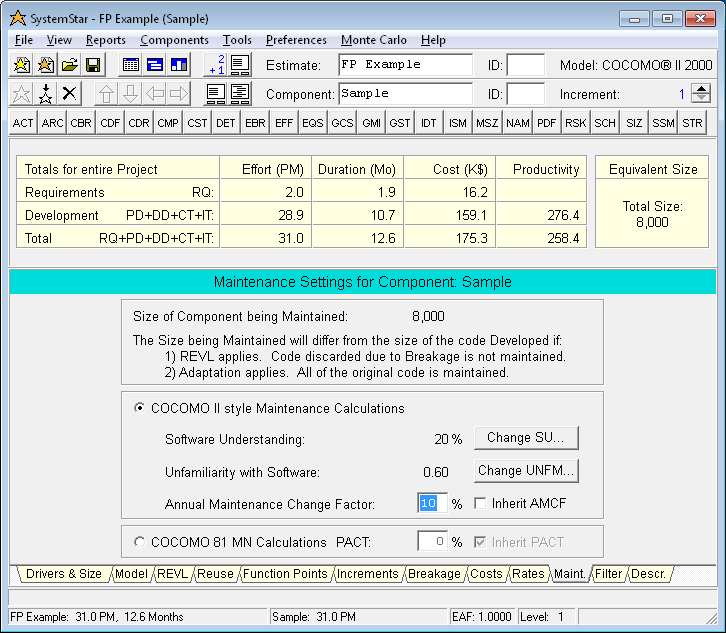The height and width of the screenshot is (633, 726).
Task: Open the Reports menu
Action: (106, 40)
